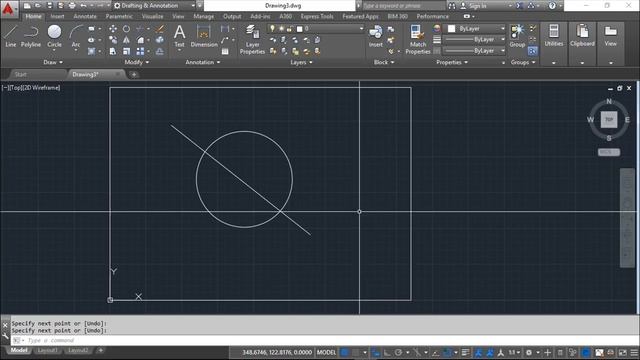The width and height of the screenshot is (640, 360).
Task: Open the layer selection dropdown
Action: (316, 29)
